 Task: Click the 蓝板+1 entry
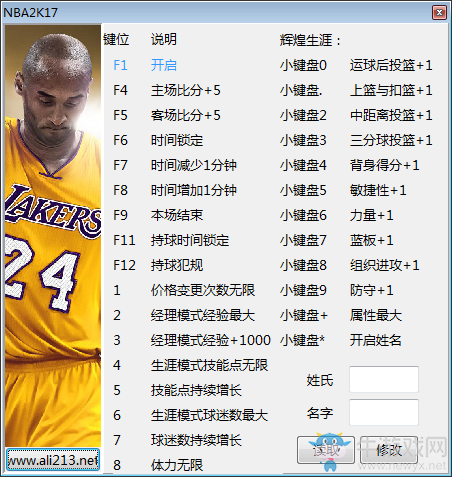tap(371, 240)
